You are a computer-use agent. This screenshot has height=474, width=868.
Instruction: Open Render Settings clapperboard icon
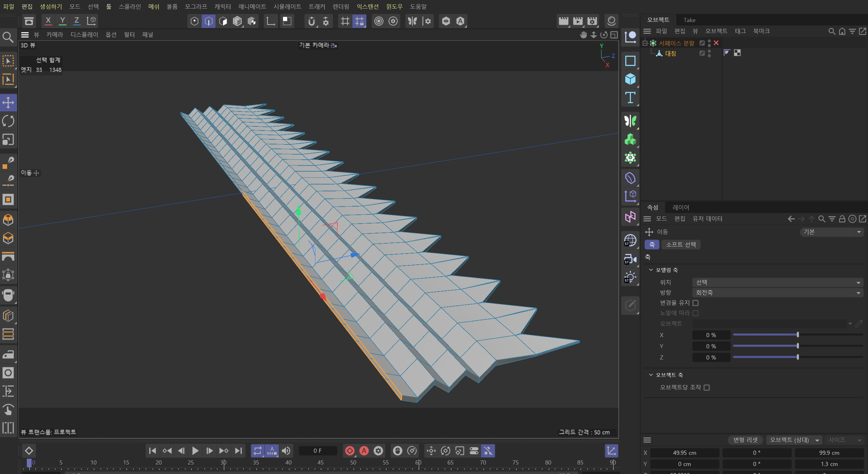pos(592,21)
